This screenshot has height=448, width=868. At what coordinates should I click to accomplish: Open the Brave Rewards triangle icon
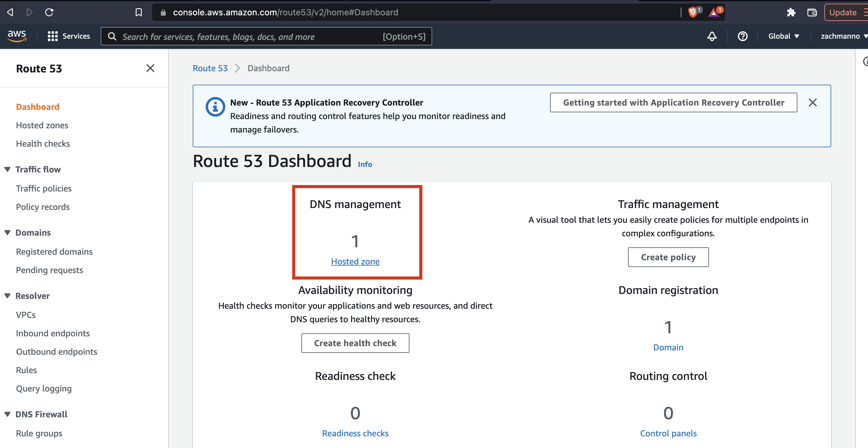pos(714,13)
